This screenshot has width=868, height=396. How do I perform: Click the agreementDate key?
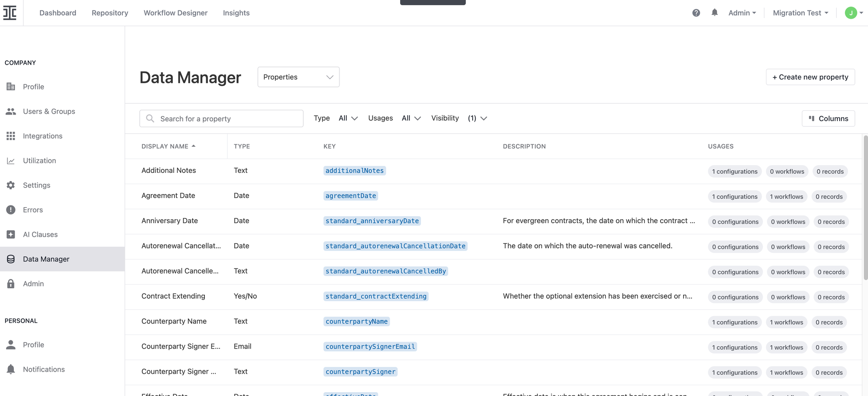[x=351, y=196]
